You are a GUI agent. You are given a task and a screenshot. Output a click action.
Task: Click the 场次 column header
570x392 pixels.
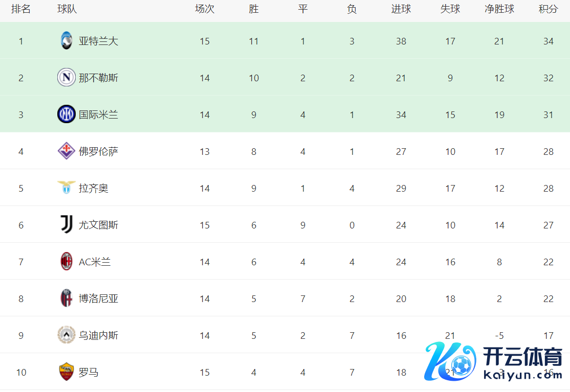tap(205, 9)
